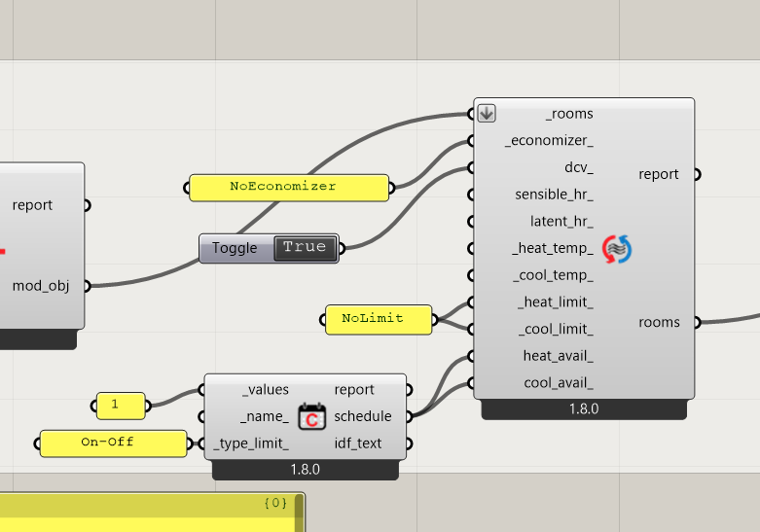Click the down-arrow icon beside _rooms input

coord(487,114)
